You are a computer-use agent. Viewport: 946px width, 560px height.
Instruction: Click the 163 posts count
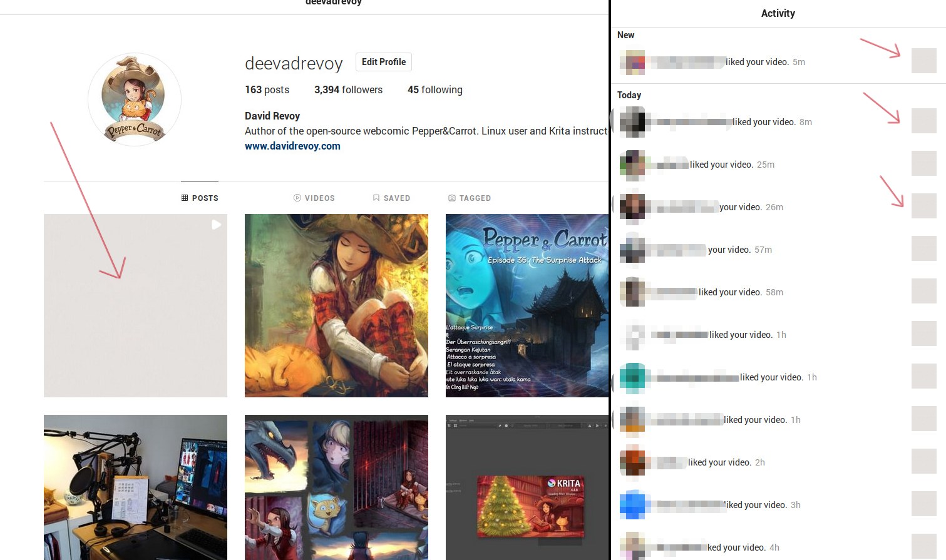pos(267,89)
